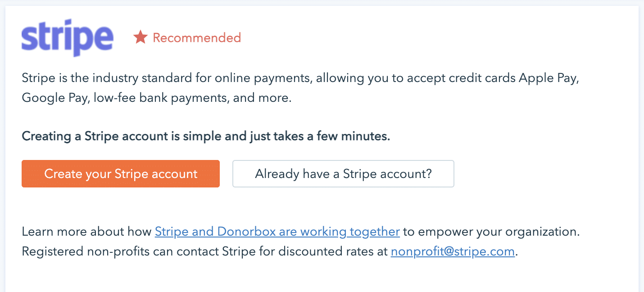The width and height of the screenshot is (644, 292).
Task: Click the red Recommended star icon
Action: coord(141,37)
